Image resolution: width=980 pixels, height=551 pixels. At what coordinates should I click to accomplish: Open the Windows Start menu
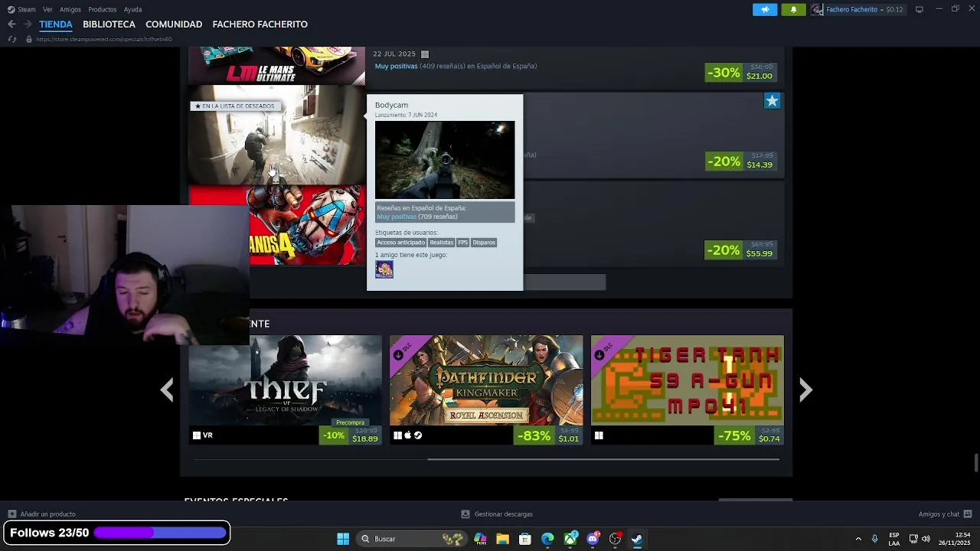click(343, 539)
